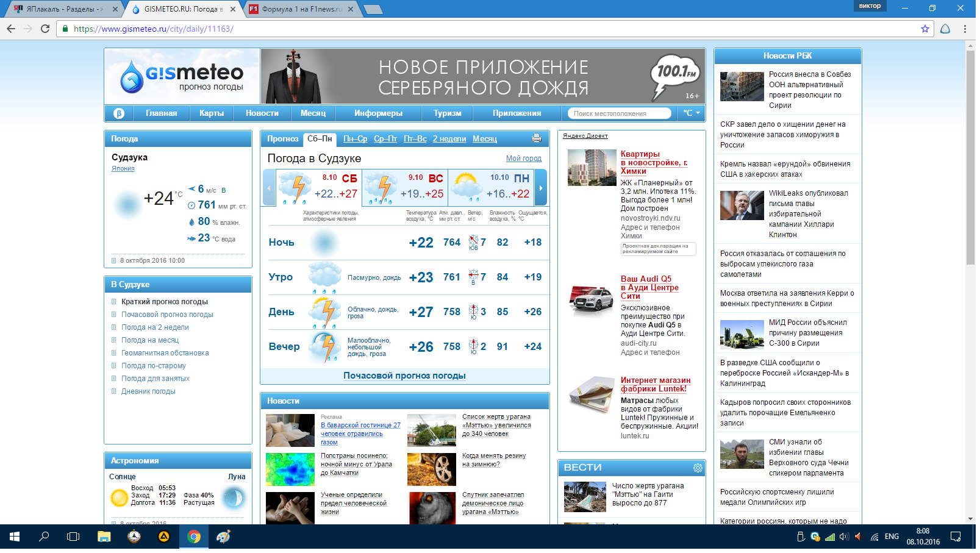This screenshot has width=980, height=553.
Task: Click the page vertical scrollbar
Action: [x=970, y=284]
